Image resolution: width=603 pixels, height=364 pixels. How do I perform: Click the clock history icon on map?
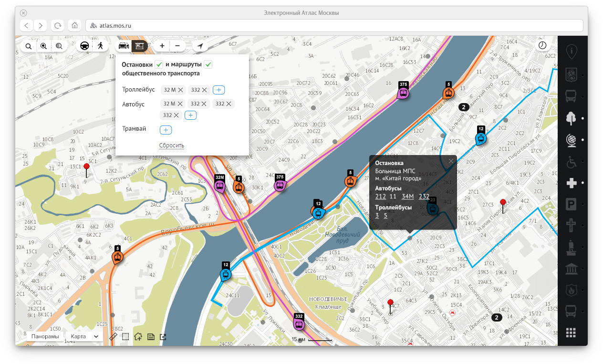click(542, 45)
